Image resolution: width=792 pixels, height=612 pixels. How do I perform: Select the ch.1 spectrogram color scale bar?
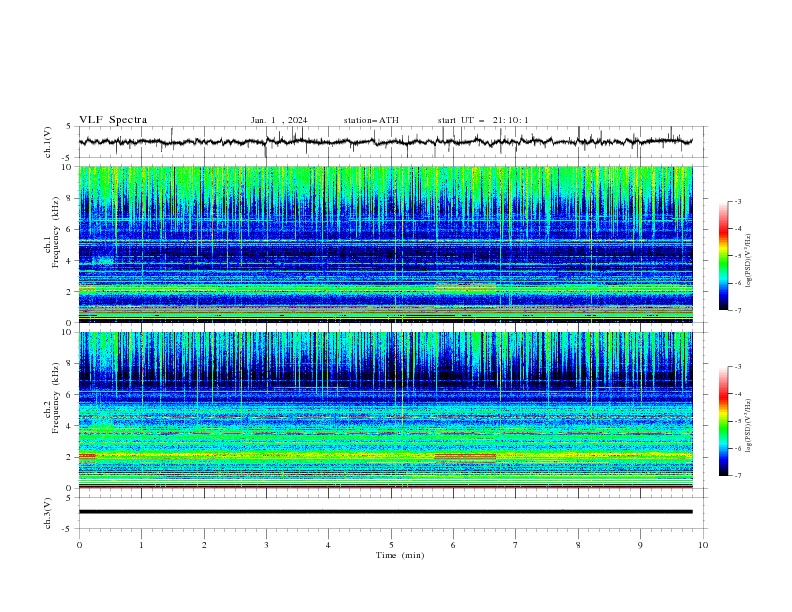click(723, 256)
